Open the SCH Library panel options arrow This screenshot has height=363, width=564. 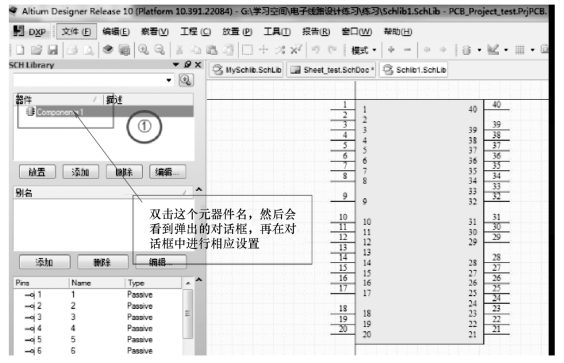coord(176,64)
